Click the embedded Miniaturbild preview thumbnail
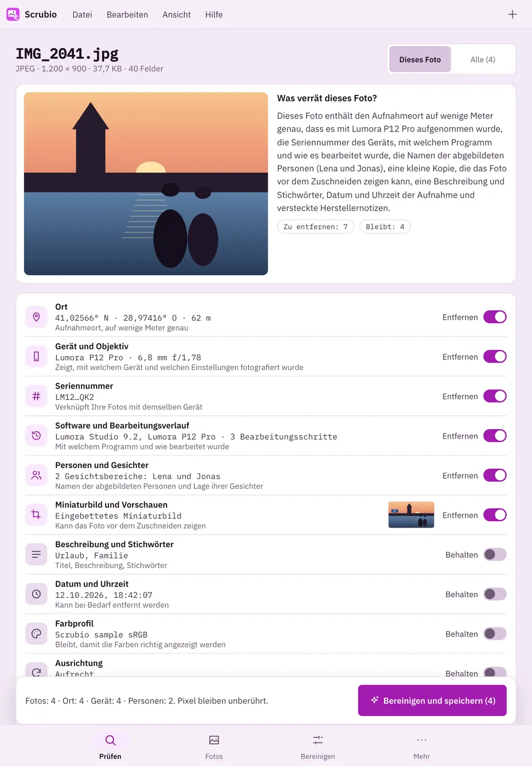This screenshot has width=532, height=766. (411, 515)
